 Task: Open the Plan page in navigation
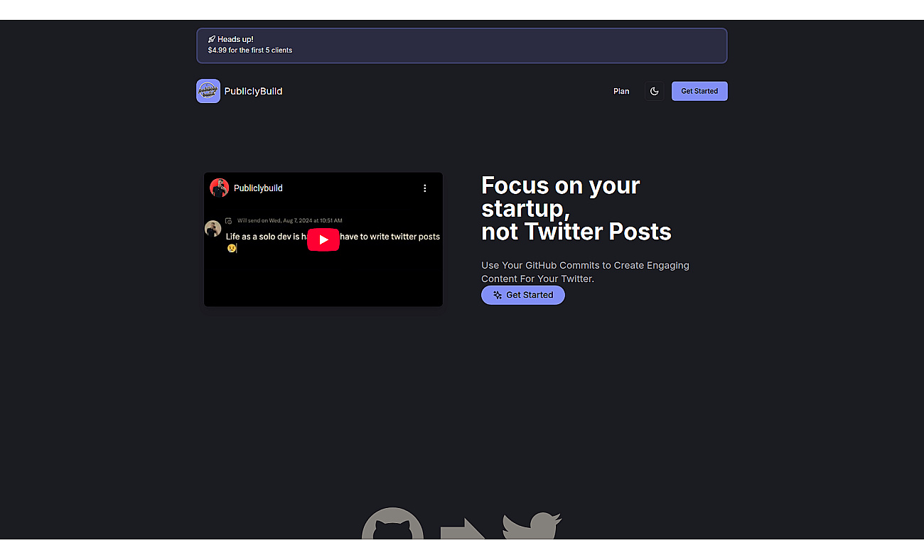(621, 91)
